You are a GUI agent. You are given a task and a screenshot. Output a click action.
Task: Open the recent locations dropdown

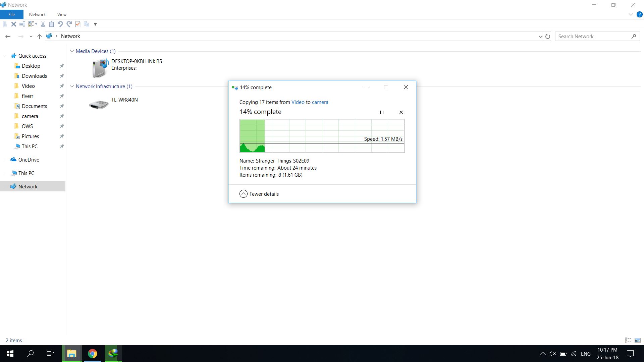pyautogui.click(x=31, y=37)
